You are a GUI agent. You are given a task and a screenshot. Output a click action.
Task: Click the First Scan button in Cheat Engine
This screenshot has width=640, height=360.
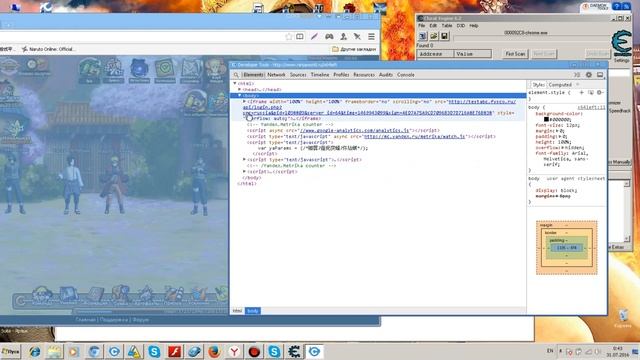[516, 54]
